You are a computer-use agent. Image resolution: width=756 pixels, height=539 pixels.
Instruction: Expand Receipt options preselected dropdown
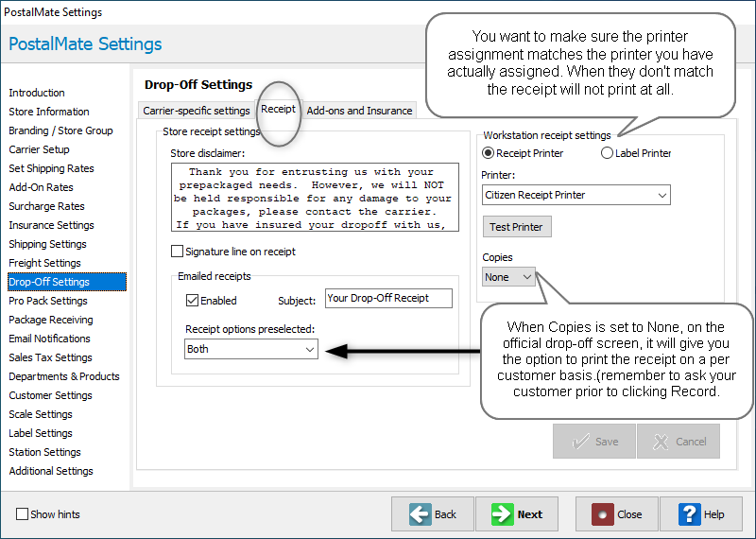point(251,349)
